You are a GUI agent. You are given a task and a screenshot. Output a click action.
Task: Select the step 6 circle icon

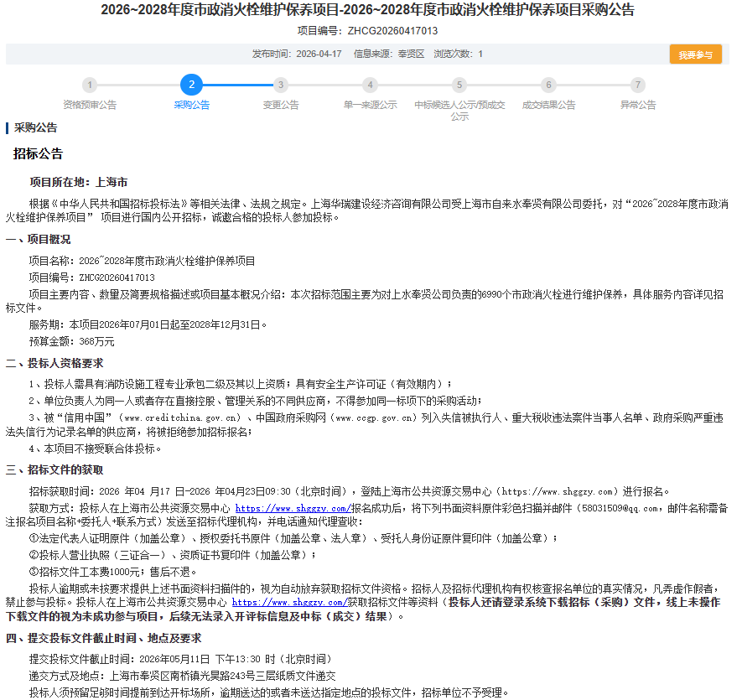pyautogui.click(x=548, y=85)
